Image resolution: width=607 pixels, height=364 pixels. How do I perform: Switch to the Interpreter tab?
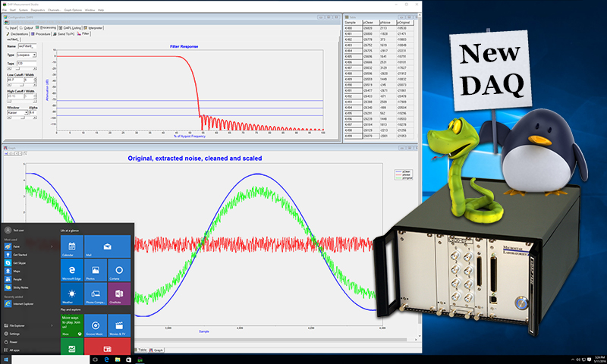coord(93,28)
